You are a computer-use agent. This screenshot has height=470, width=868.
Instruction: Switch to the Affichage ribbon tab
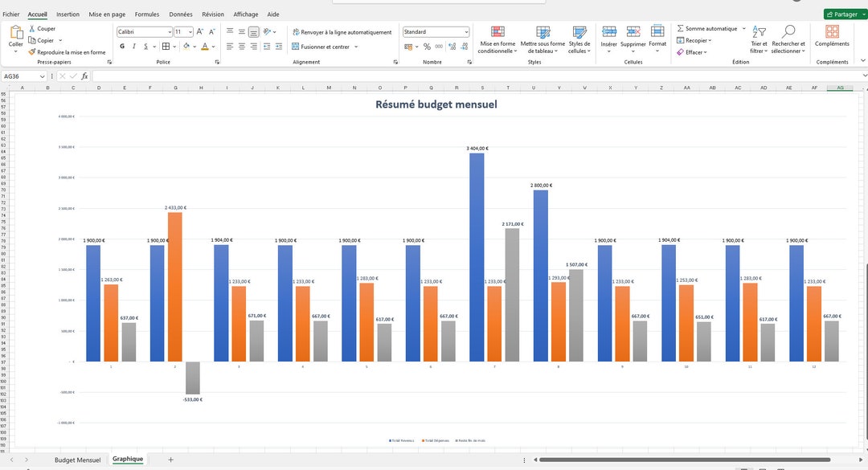coord(245,14)
